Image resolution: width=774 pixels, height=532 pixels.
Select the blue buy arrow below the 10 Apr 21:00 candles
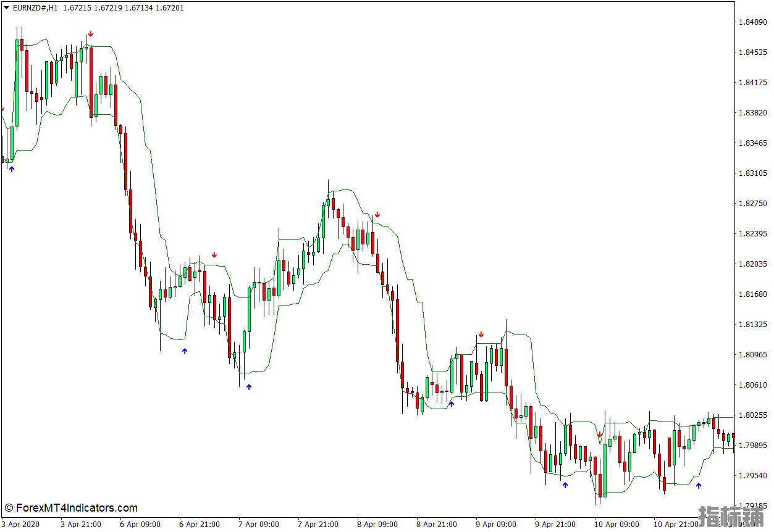699,485
